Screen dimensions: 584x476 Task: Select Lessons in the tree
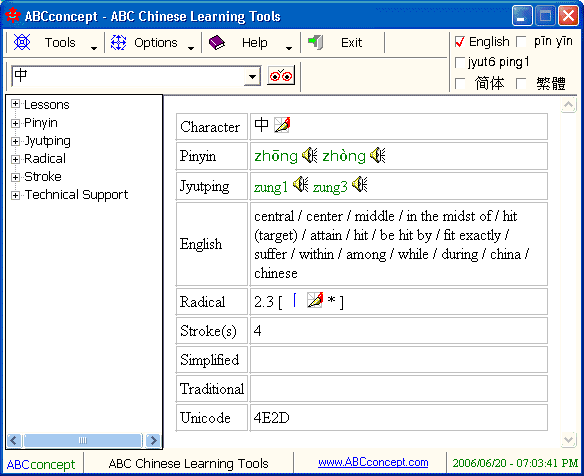point(47,105)
